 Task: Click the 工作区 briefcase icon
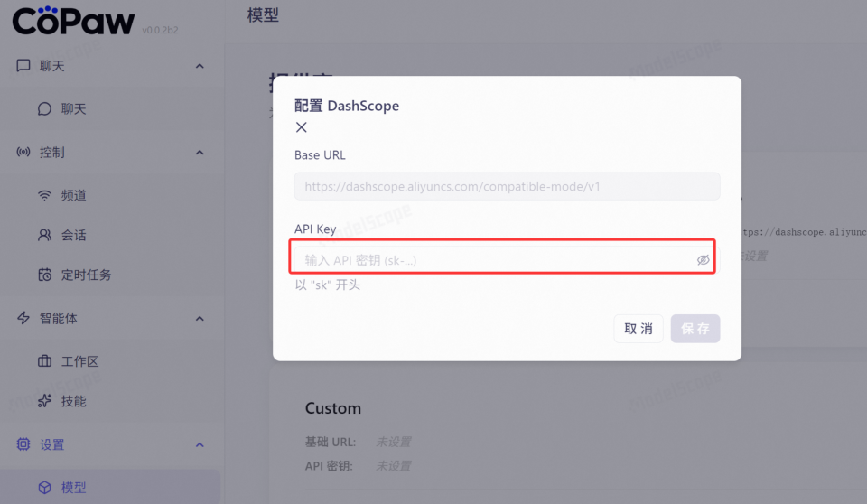44,361
